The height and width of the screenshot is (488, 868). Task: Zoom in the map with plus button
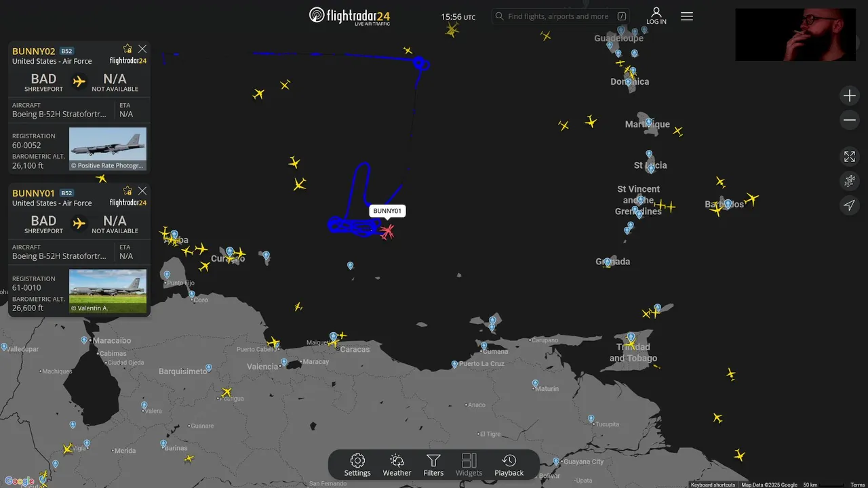850,96
